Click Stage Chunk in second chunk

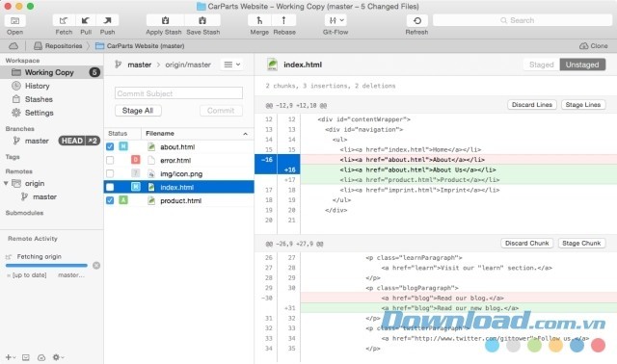(x=581, y=243)
